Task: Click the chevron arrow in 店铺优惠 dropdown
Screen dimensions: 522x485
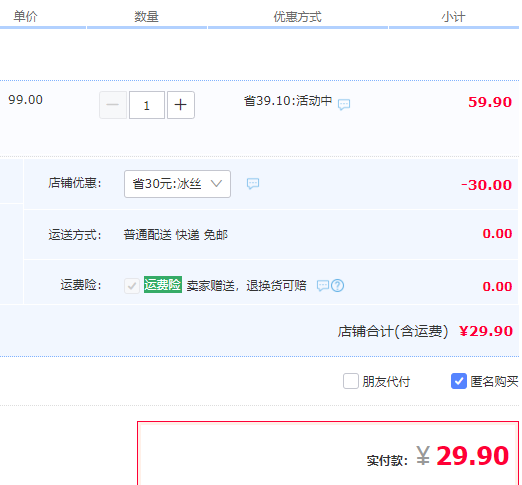Action: point(216,183)
